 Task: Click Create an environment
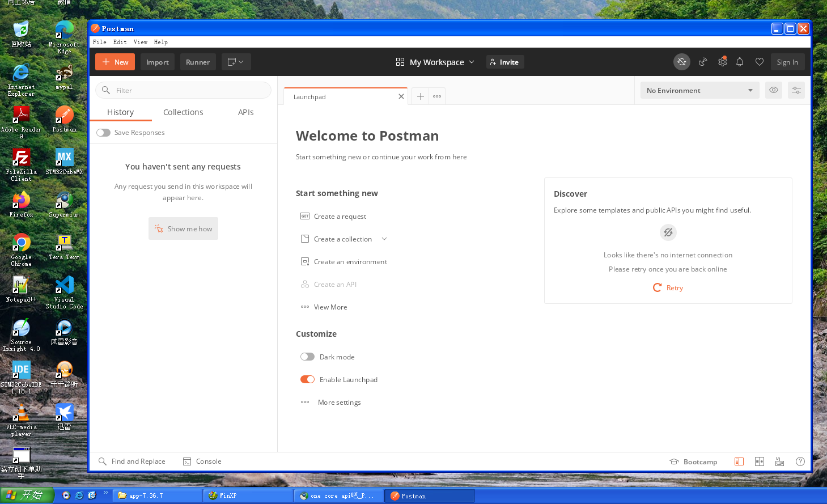344,261
